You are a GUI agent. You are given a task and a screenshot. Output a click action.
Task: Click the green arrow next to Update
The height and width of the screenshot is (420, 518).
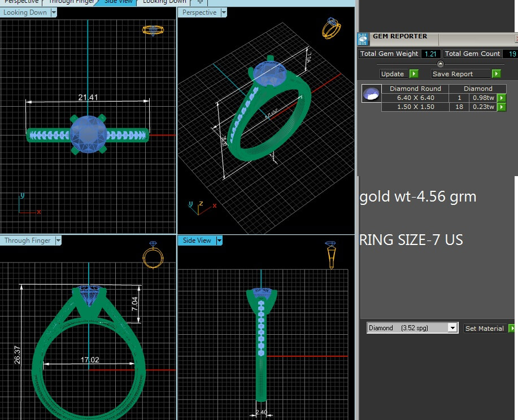(413, 74)
